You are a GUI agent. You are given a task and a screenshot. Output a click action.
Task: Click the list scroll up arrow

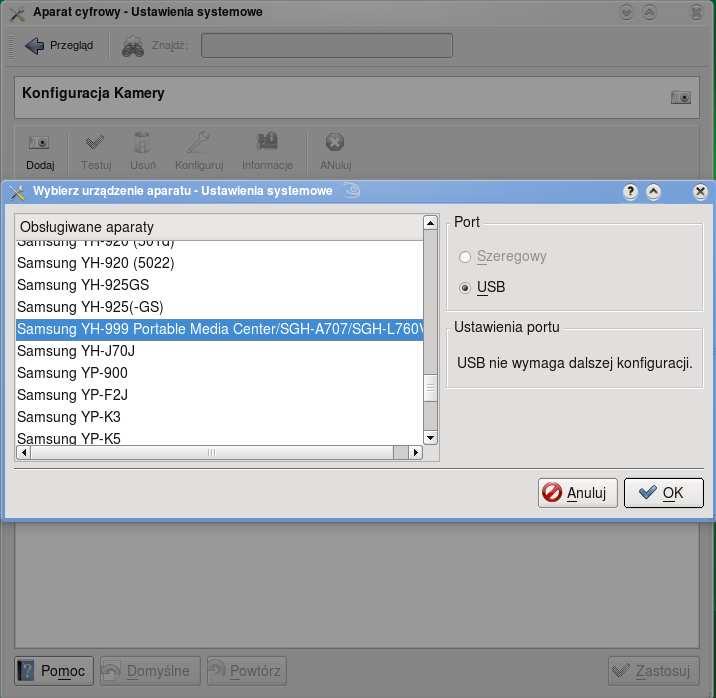[430, 223]
